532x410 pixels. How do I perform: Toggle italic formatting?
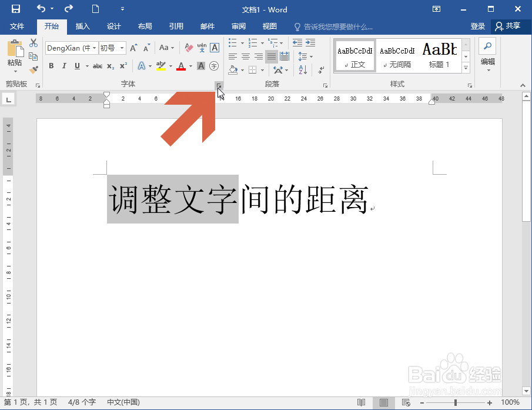[63, 66]
